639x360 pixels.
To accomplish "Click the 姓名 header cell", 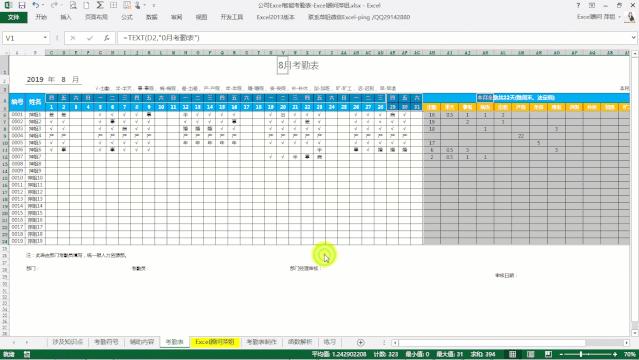I will 35,102.
